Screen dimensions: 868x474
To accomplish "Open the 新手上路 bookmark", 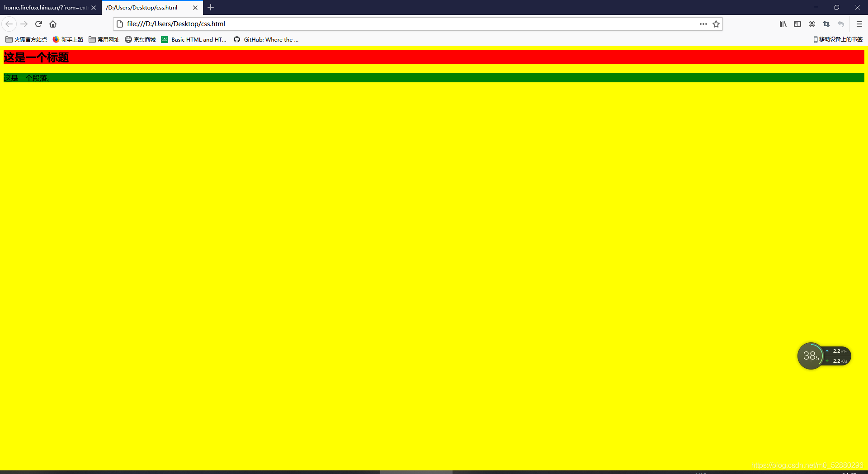I will [x=68, y=39].
